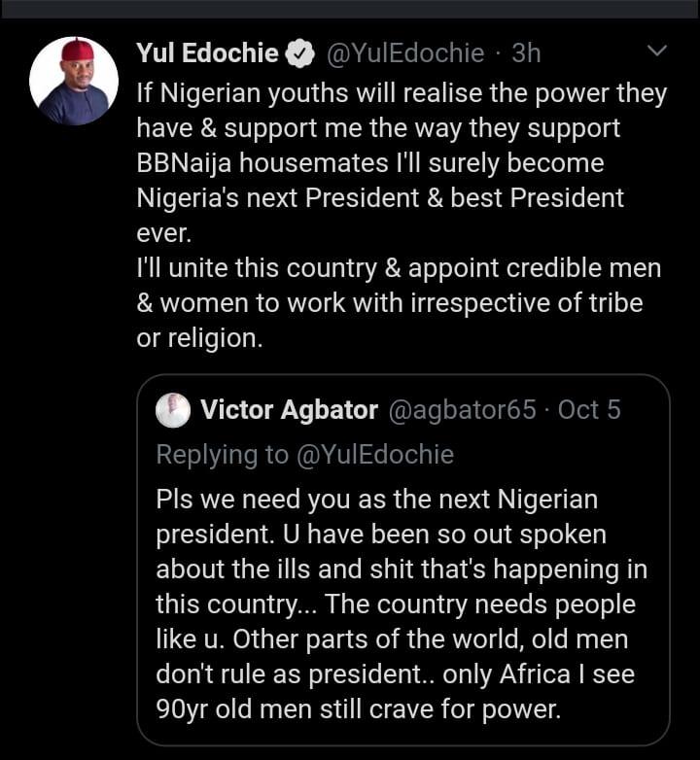Click @YulEdochie mention after Replying to
Image resolution: width=700 pixels, height=760 pixels.
[x=374, y=454]
